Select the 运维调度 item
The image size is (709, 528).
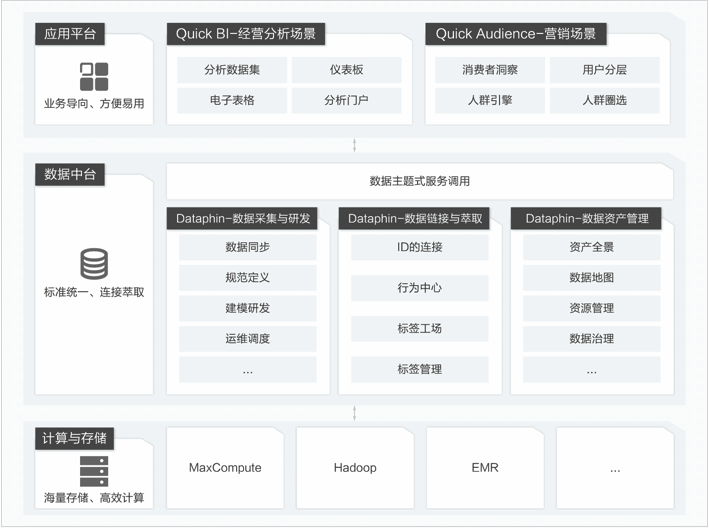248,339
